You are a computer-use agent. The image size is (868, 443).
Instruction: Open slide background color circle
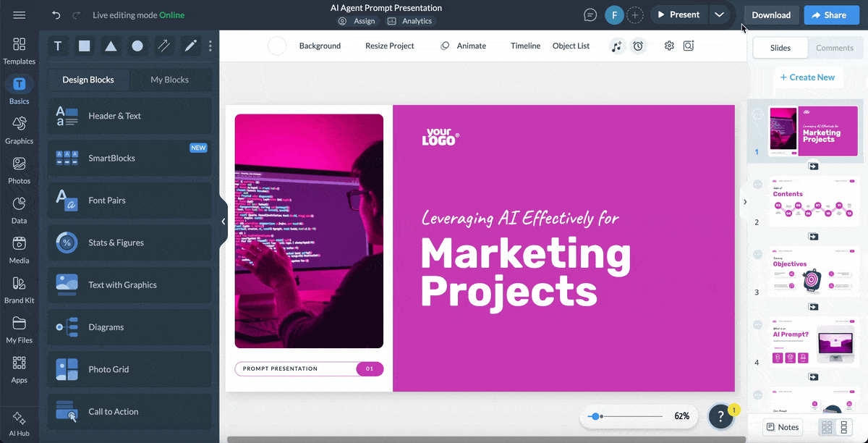tap(277, 46)
